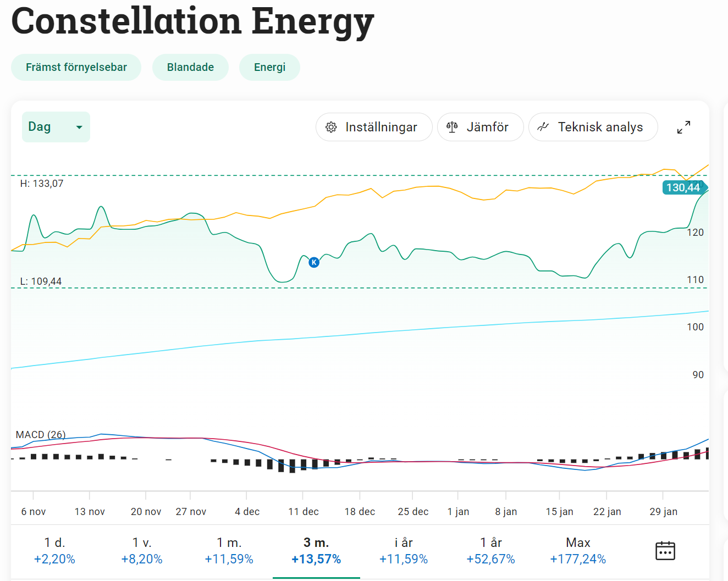Click the Energi tag

pyautogui.click(x=269, y=68)
